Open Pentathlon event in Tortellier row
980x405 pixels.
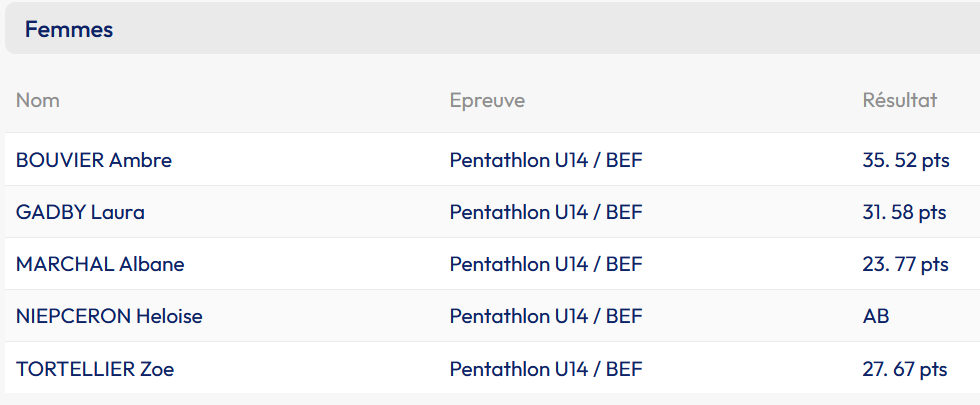(x=546, y=368)
